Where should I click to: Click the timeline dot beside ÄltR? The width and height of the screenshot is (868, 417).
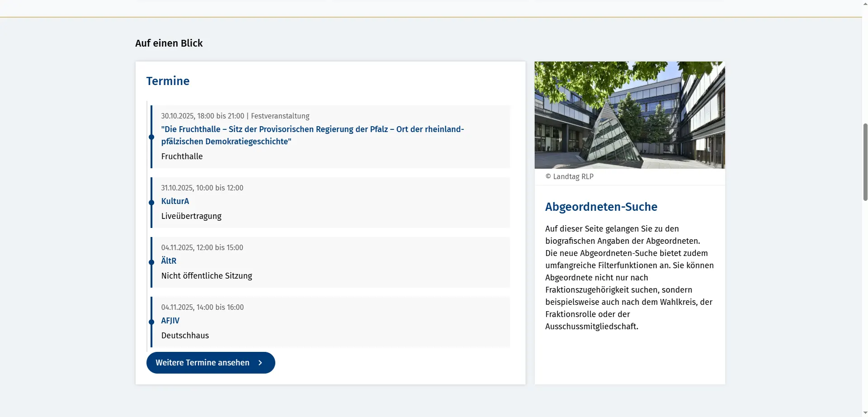click(x=151, y=262)
